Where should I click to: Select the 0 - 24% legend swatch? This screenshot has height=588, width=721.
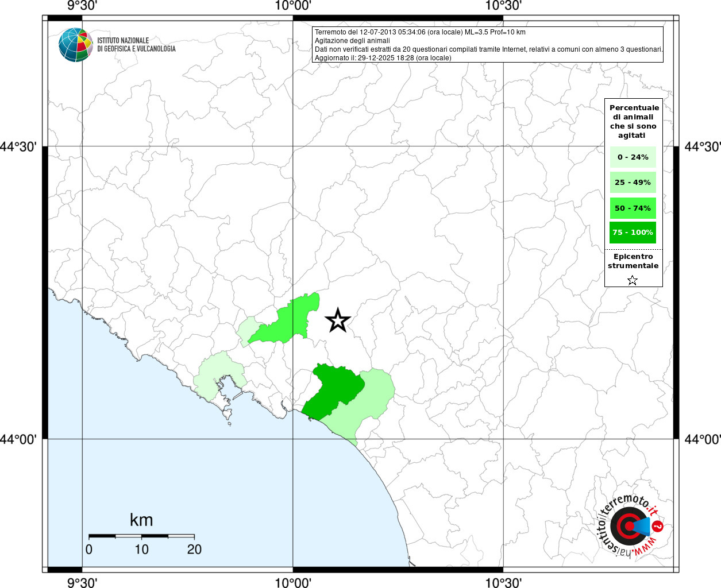(x=633, y=157)
